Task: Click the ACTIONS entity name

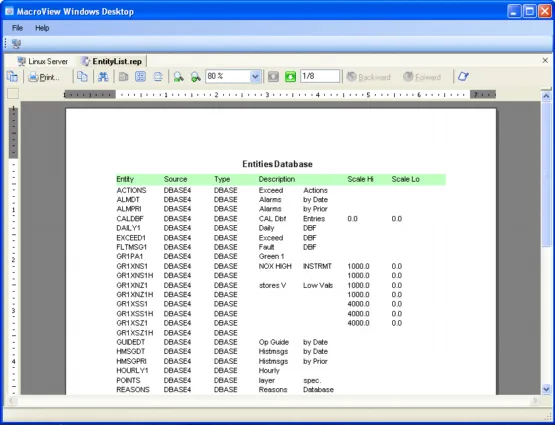Action: coord(131,190)
